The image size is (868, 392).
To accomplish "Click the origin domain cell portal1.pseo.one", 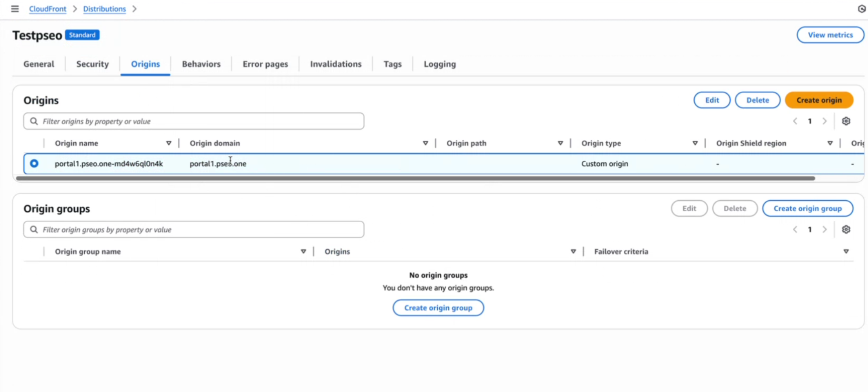I will tap(218, 164).
